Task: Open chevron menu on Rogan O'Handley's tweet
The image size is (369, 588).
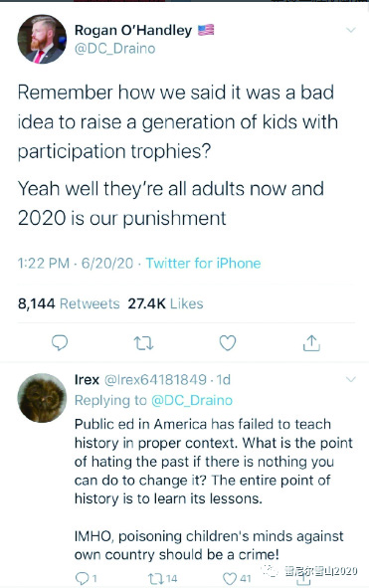Action: point(351,30)
